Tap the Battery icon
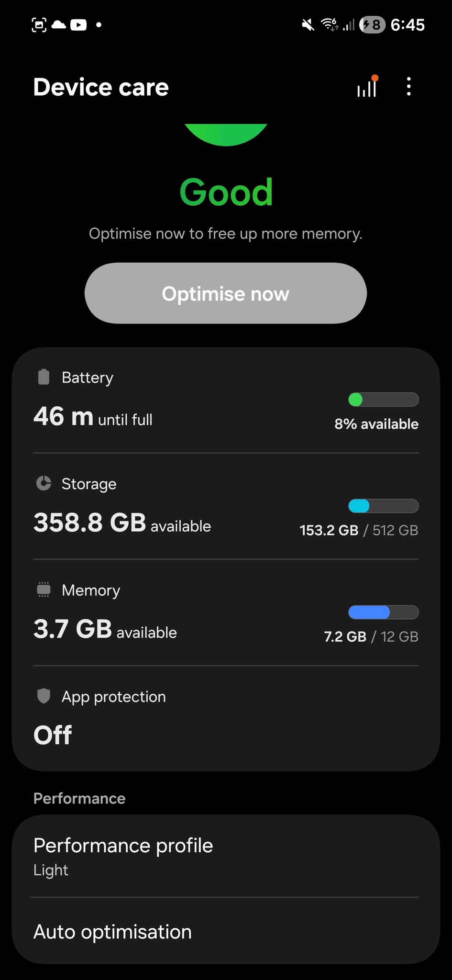The image size is (452, 980). pos(44,377)
